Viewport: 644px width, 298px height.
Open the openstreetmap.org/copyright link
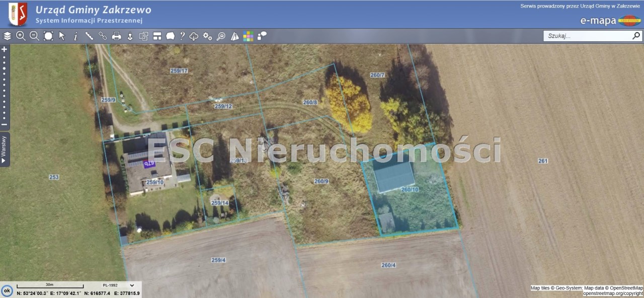point(613,293)
